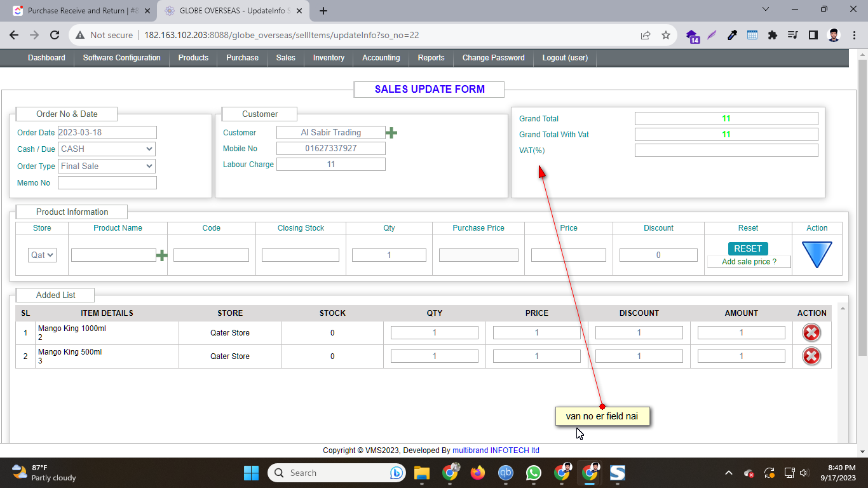The height and width of the screenshot is (488, 868).
Task: Open the Products menu
Action: click(193, 58)
